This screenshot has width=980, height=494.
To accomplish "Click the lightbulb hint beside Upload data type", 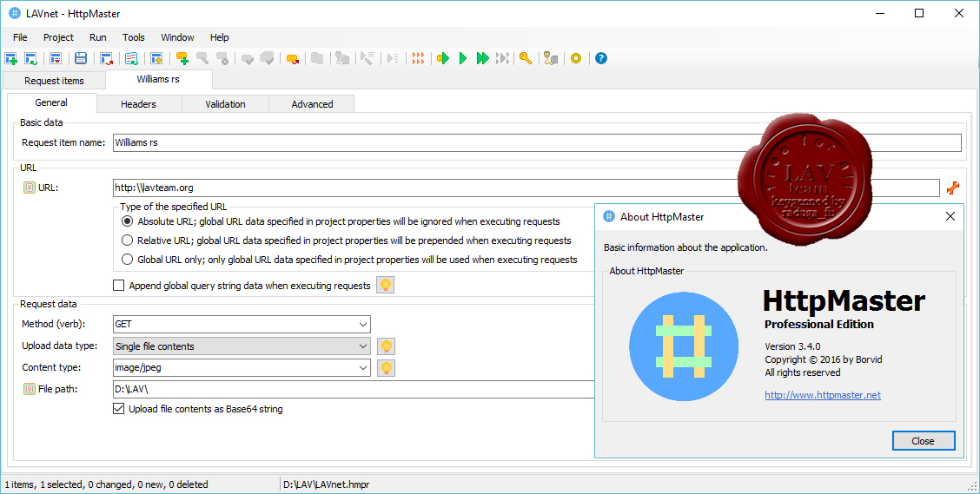I will coord(387,346).
